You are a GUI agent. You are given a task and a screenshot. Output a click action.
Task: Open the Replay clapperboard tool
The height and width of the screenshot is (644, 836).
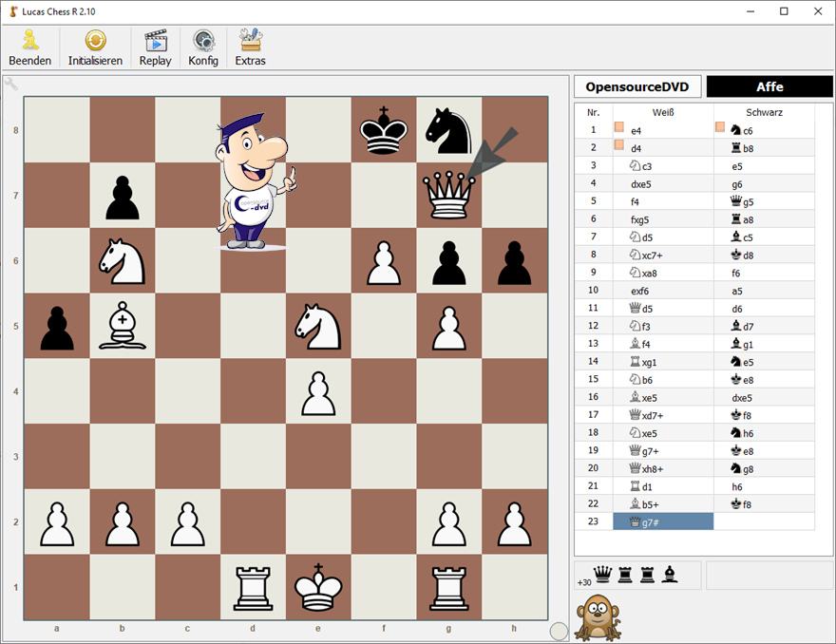tap(155, 47)
